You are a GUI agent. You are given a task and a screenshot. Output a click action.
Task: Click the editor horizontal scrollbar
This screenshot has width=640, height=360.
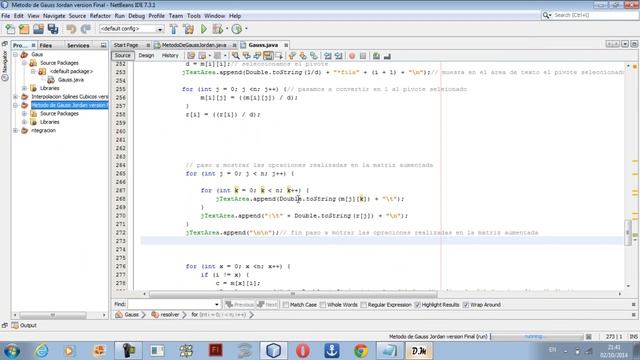point(293,294)
